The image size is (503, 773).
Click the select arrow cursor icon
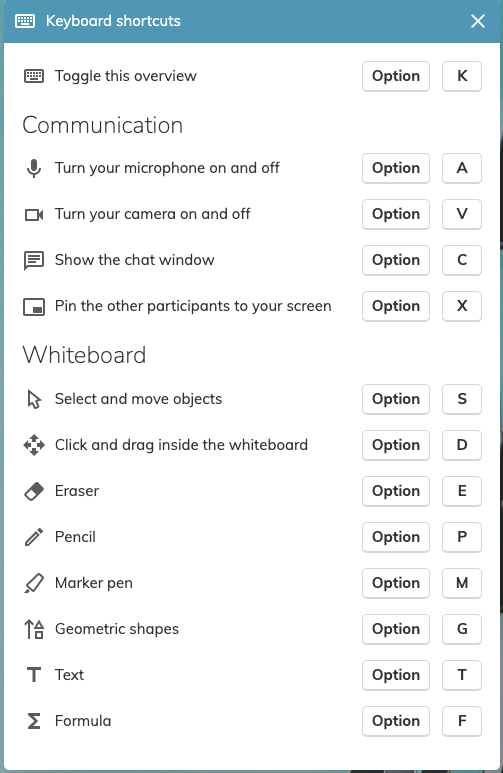(34, 399)
